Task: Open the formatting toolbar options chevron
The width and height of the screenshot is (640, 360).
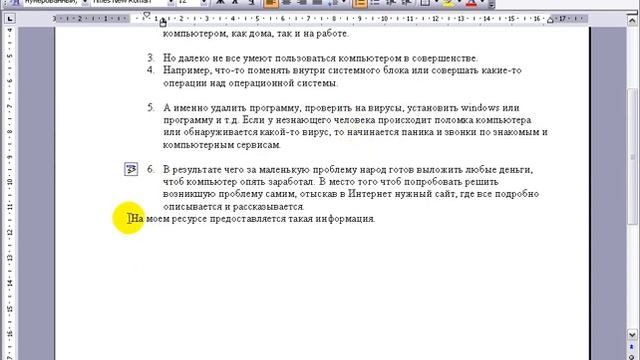Action: pyautogui.click(x=491, y=4)
